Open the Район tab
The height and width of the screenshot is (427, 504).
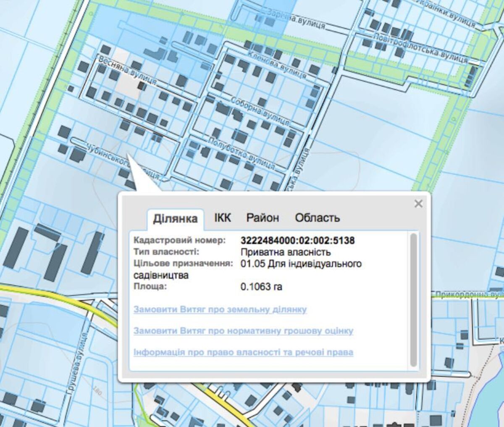(x=262, y=218)
